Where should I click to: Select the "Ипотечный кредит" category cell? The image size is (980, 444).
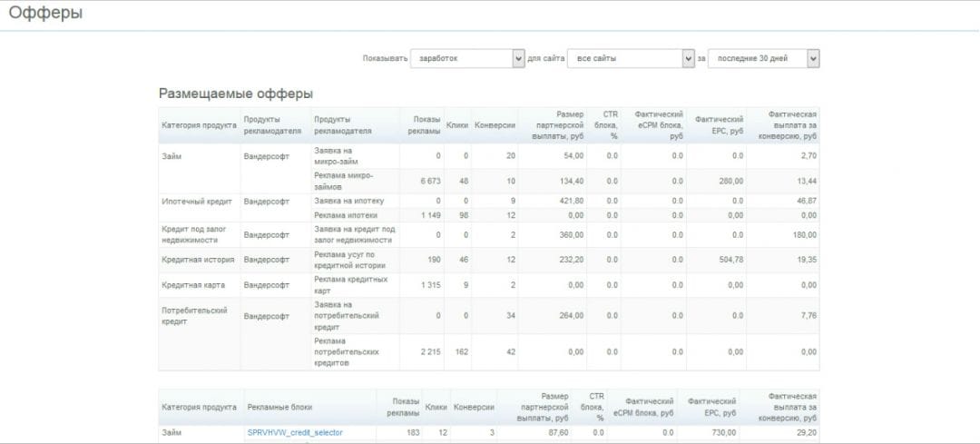tap(199, 202)
